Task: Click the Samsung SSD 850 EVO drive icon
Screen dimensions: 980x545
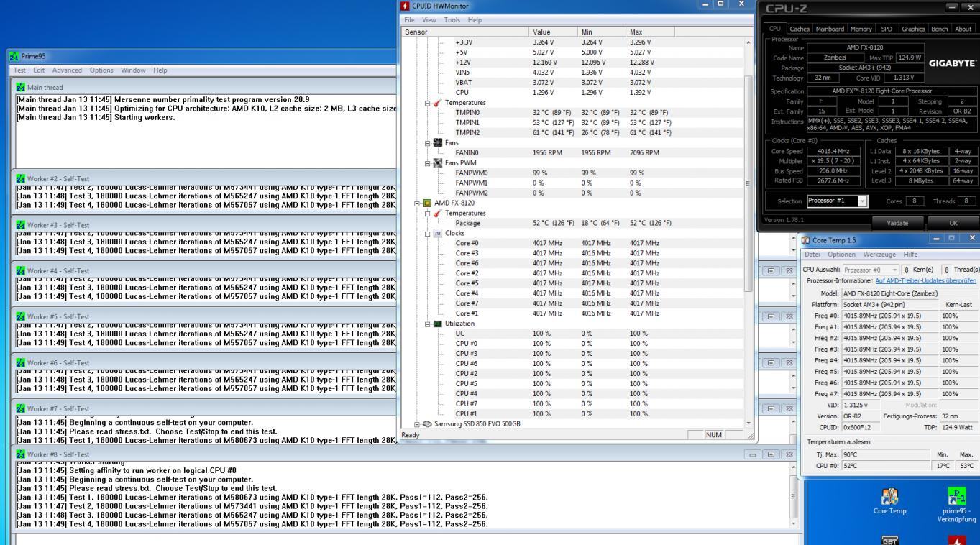Action: 428,424
